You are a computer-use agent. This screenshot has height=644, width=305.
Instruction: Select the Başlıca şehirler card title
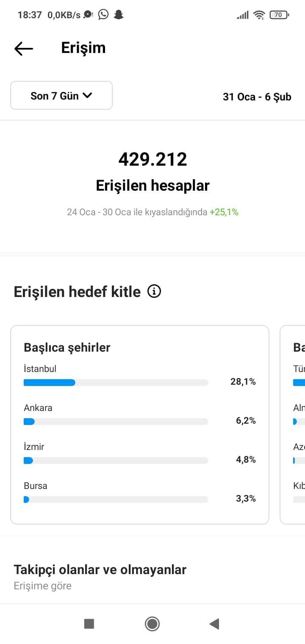click(x=67, y=347)
